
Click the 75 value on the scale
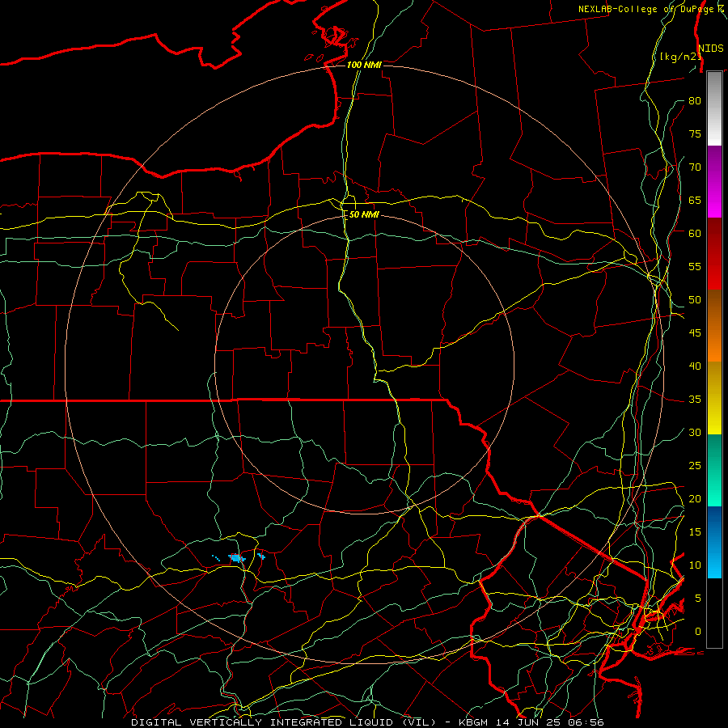click(x=695, y=133)
